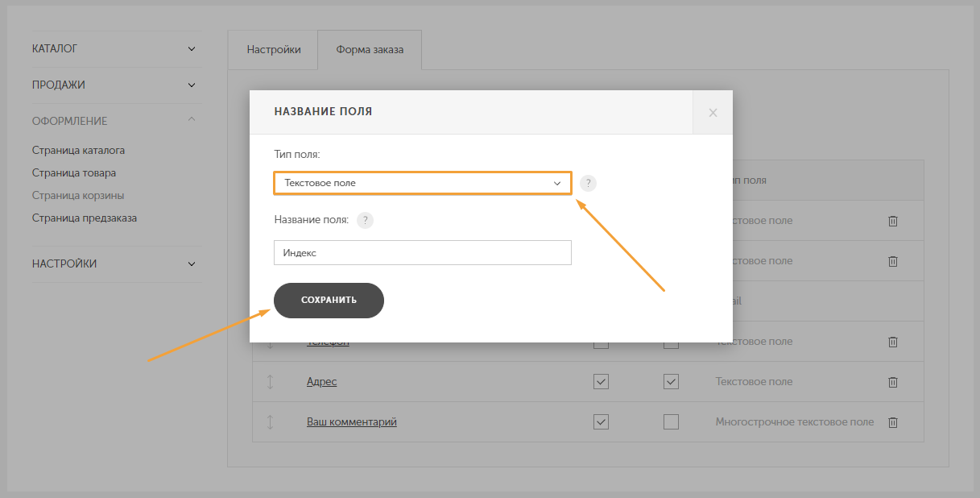Uncheck first checkbox in Адрес row
Image resolution: width=980 pixels, height=498 pixels.
point(601,382)
